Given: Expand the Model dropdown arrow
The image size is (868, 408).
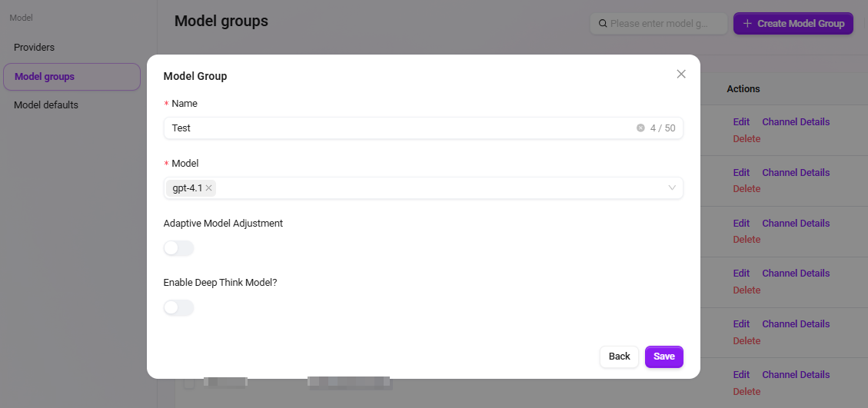Looking at the screenshot, I should [x=672, y=187].
